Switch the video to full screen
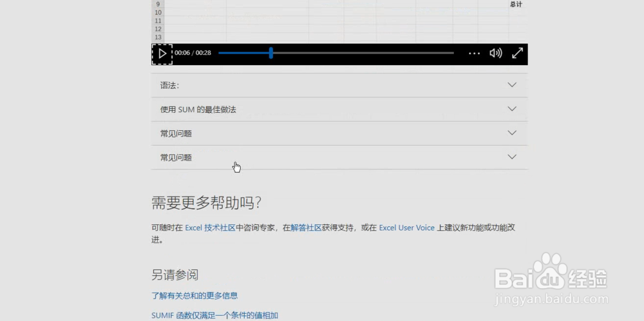 pyautogui.click(x=517, y=53)
